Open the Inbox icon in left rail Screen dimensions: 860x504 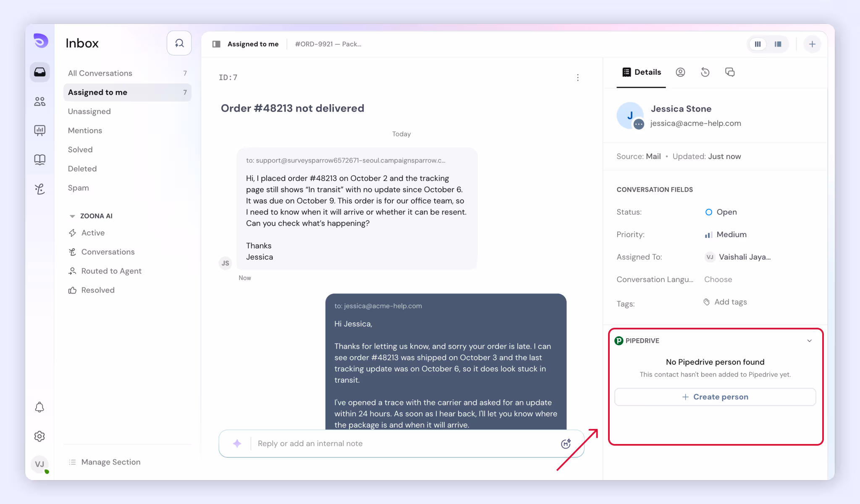click(x=40, y=72)
